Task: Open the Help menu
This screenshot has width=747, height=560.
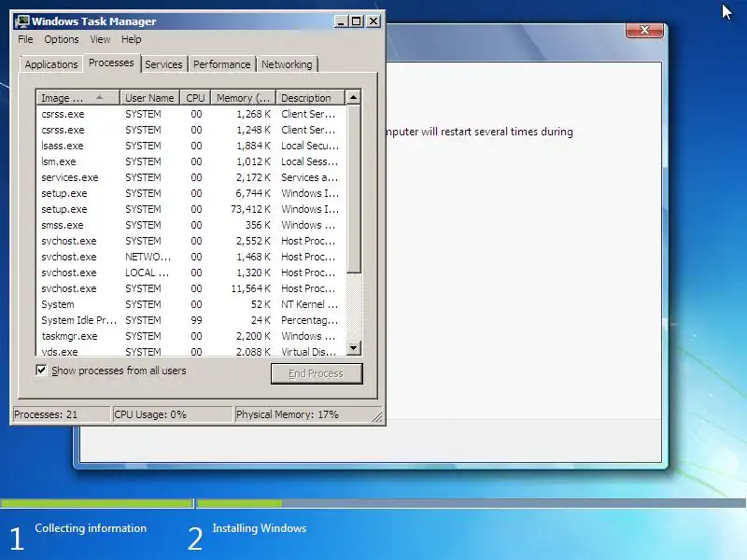Action: click(x=131, y=39)
